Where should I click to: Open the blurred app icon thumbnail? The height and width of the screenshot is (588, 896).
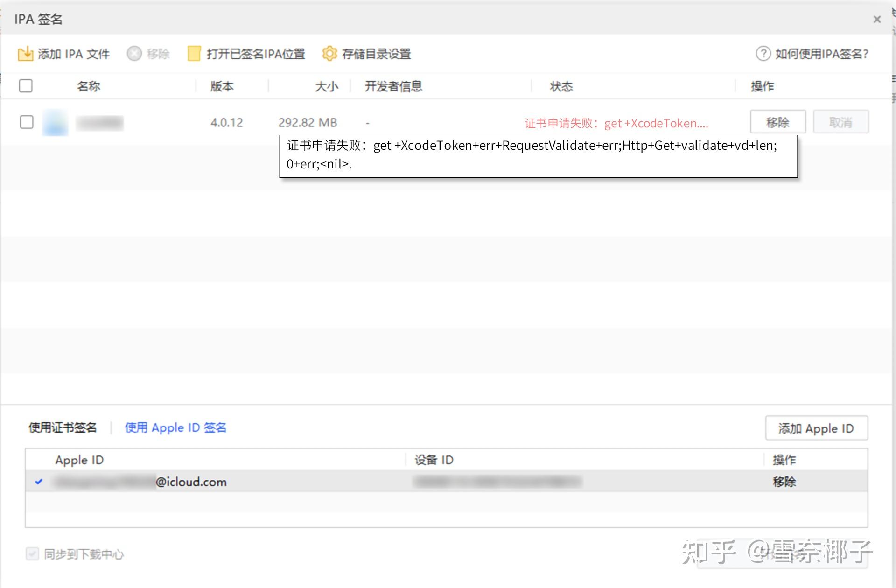tap(55, 123)
